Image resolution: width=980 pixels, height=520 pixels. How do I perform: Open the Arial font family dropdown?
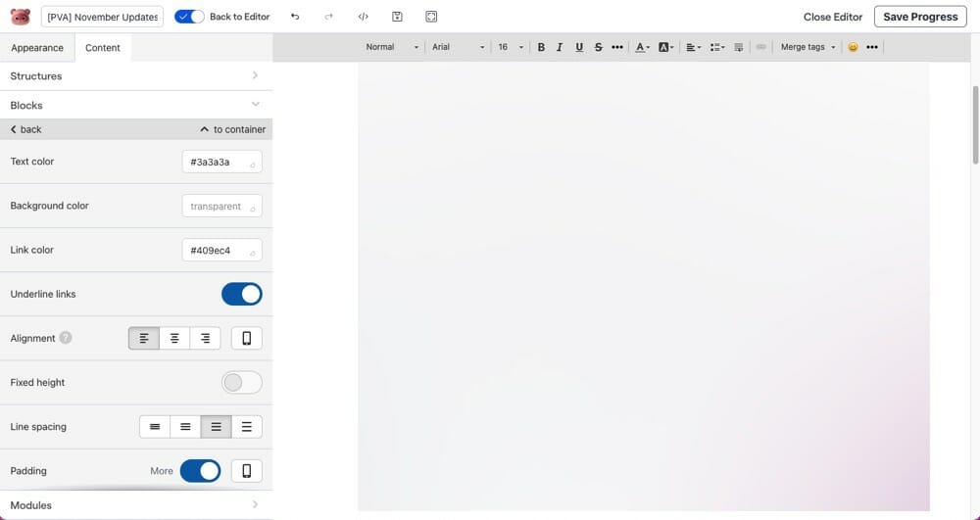click(458, 47)
